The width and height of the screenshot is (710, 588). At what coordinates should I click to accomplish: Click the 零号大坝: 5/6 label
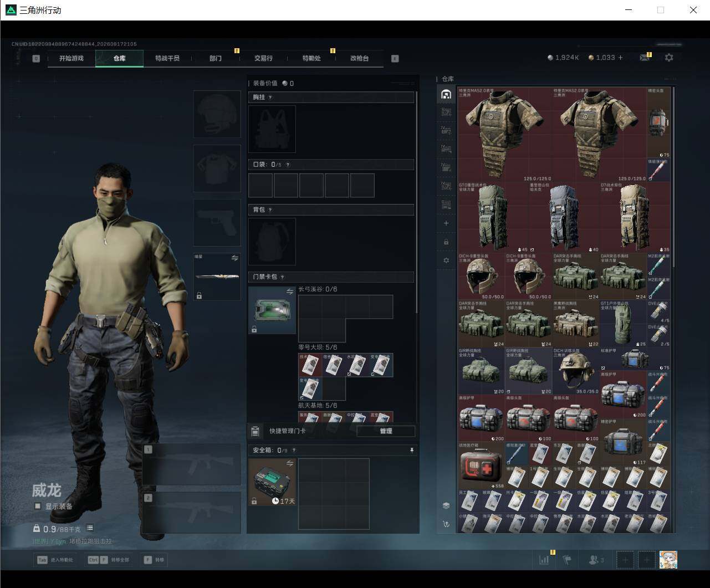point(318,347)
